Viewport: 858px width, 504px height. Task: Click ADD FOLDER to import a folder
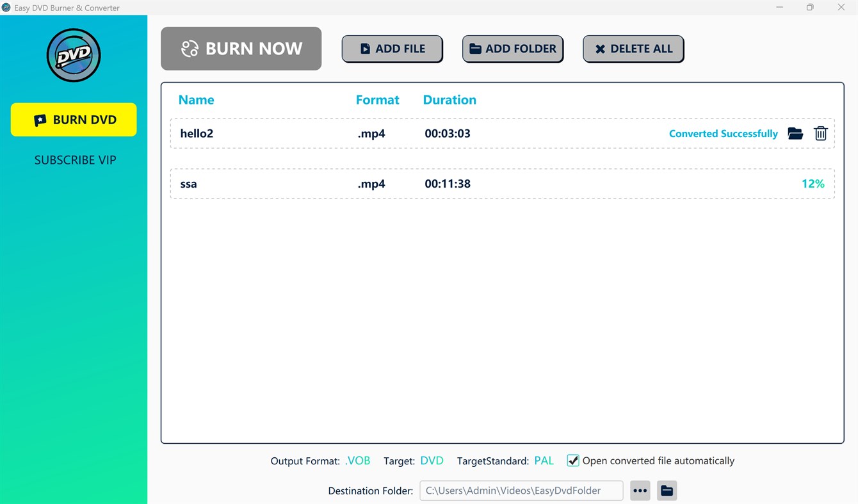[512, 48]
